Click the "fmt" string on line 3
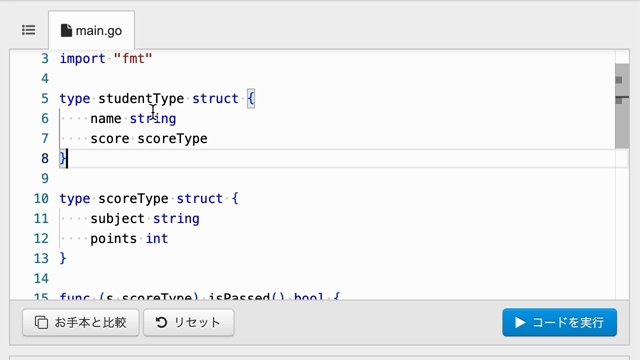Image resolution: width=640 pixels, height=360 pixels. click(x=133, y=58)
